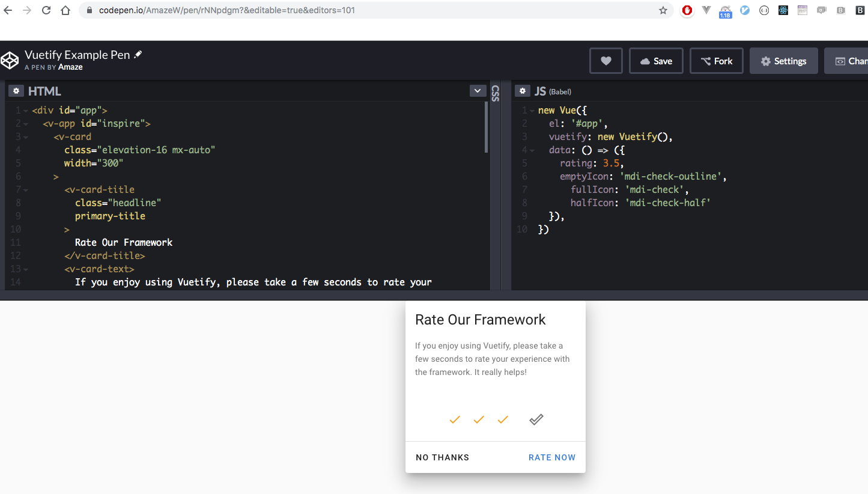868x494 pixels.
Task: Click the third orange check rating icon
Action: click(503, 419)
